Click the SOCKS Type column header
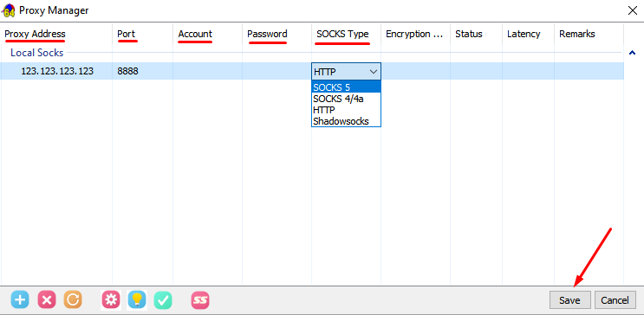This screenshot has height=315, width=644. [346, 34]
